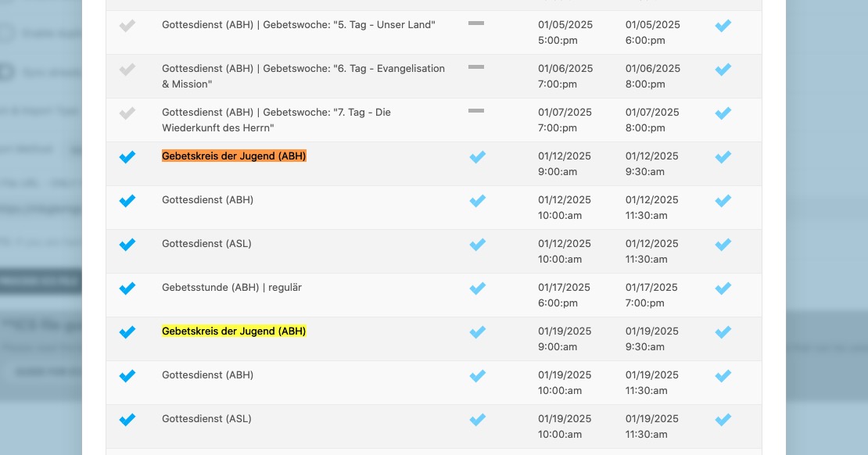The width and height of the screenshot is (868, 455).
Task: Toggle the checkmark for Gebetswoche "5. Tag - Unser Land"
Action: pyautogui.click(x=127, y=26)
